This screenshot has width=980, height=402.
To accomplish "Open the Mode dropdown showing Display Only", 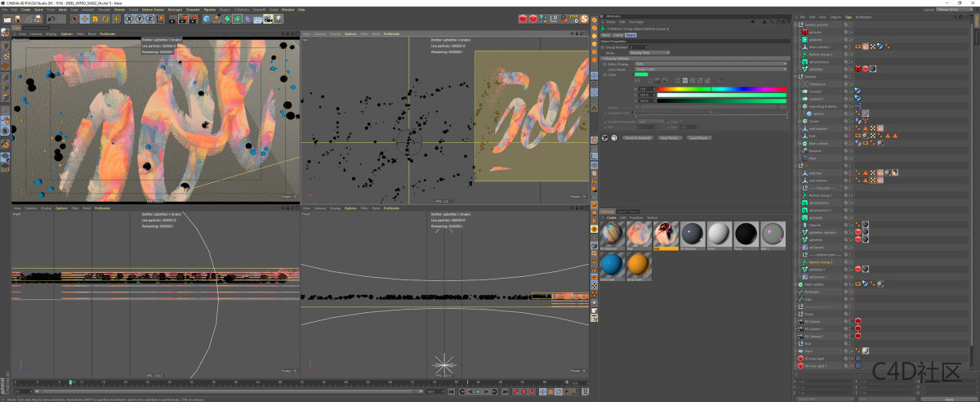I will (649, 53).
